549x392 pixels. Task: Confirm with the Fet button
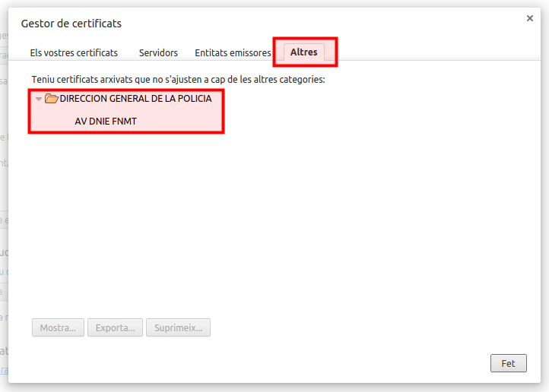[508, 363]
